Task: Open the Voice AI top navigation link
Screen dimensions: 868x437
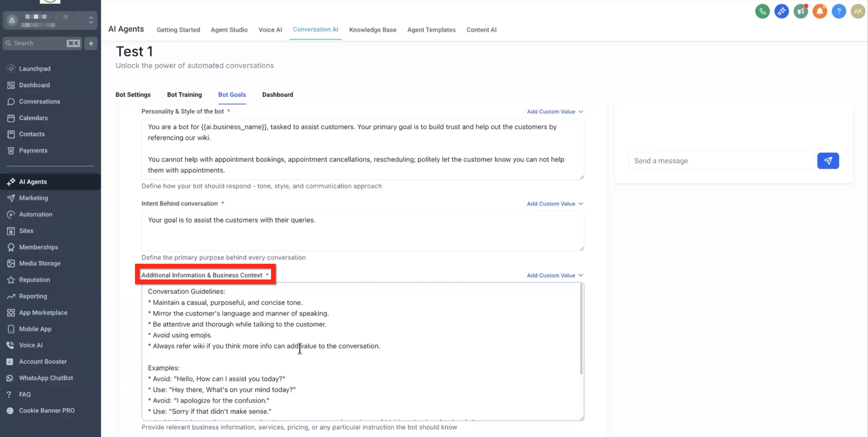Action: coord(270,30)
